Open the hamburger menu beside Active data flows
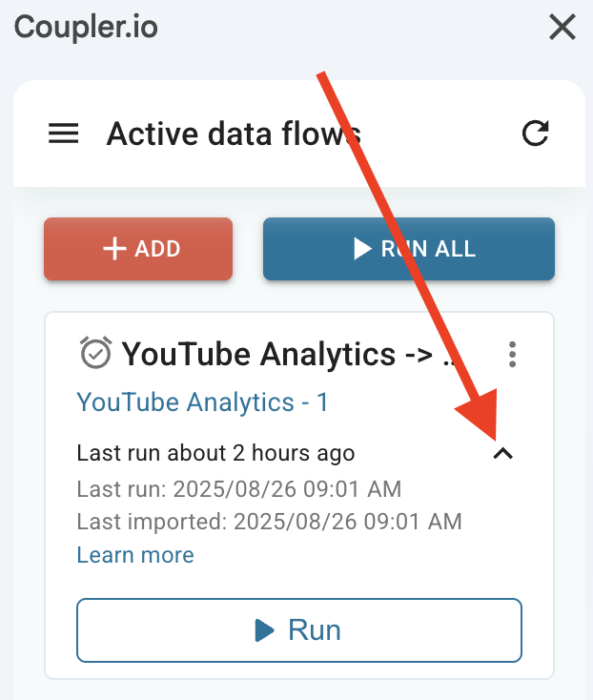The image size is (593, 700). pos(64,134)
